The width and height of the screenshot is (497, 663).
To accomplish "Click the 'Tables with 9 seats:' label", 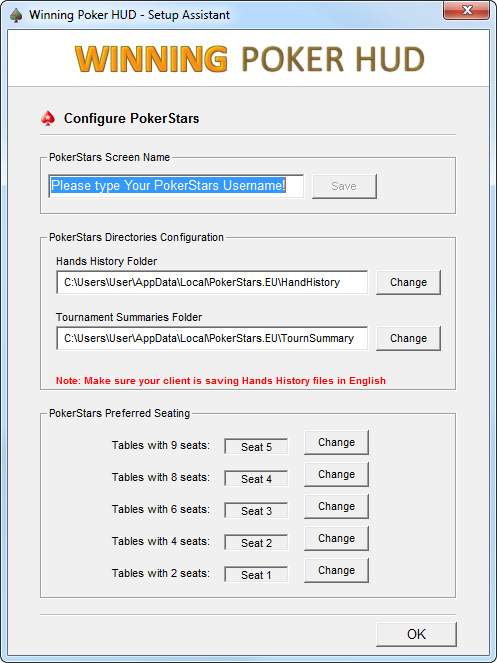I will (161, 445).
